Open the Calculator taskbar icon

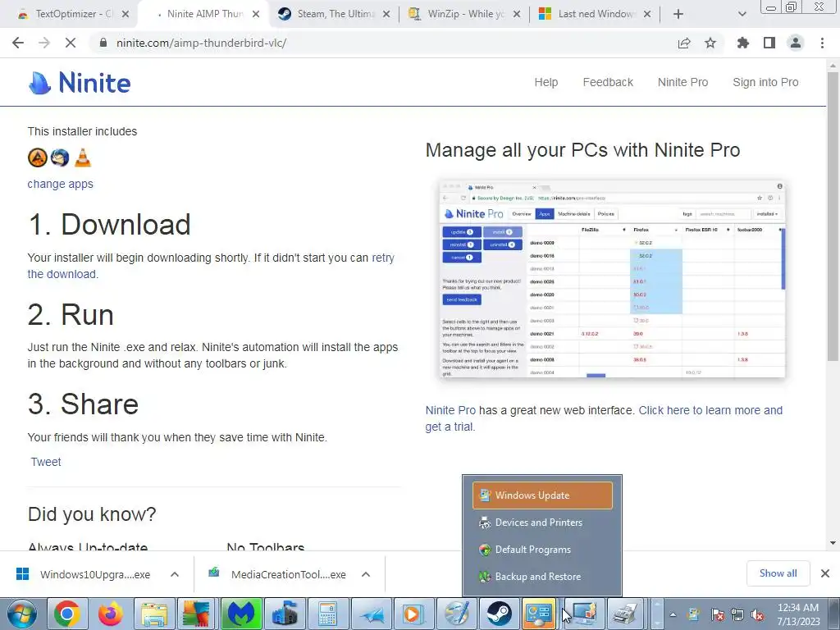(327, 614)
